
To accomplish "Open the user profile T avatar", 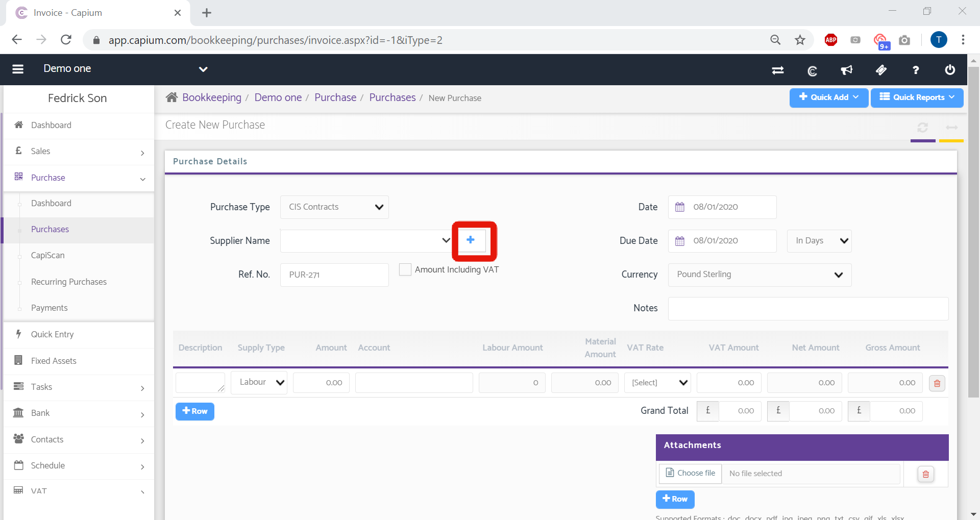I will point(939,40).
